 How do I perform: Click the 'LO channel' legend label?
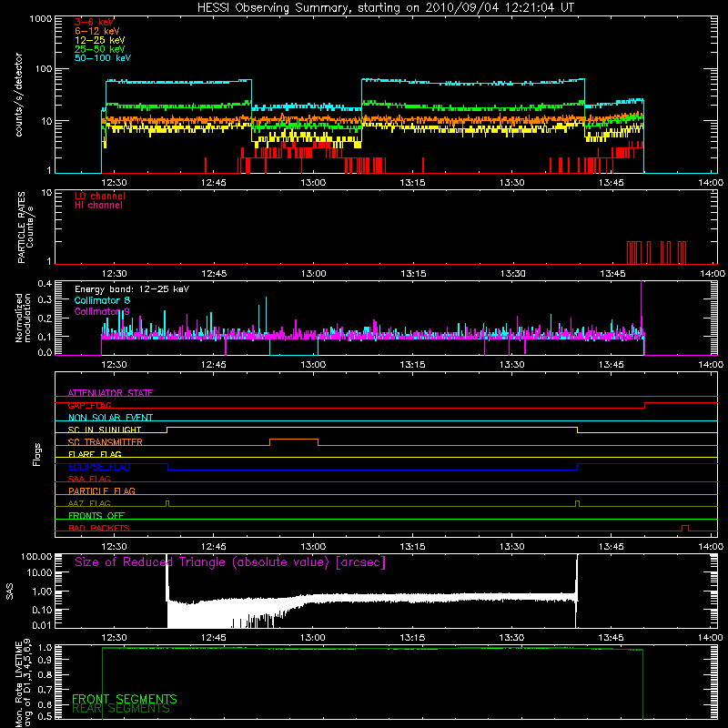pos(100,197)
